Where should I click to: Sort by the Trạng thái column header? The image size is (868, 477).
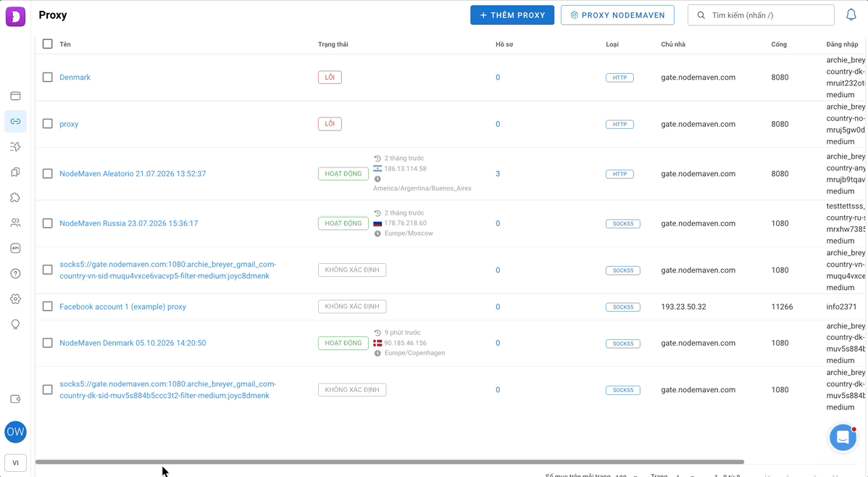pos(333,44)
